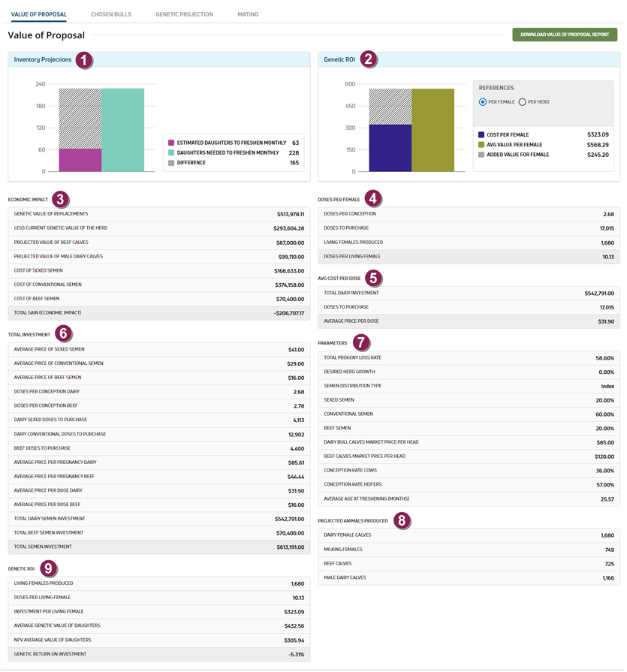
Task: Click numbered callout 3 beside Economic Impact
Action: pos(62,199)
